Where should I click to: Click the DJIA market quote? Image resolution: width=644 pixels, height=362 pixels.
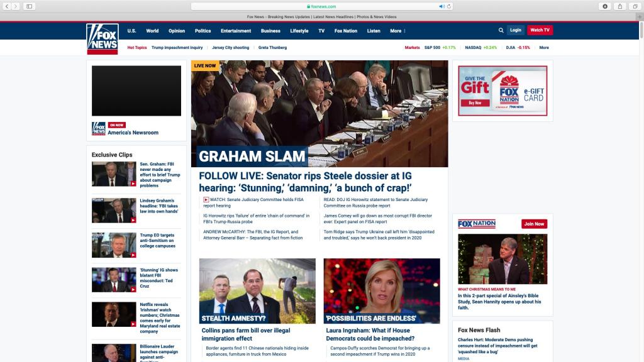(518, 48)
